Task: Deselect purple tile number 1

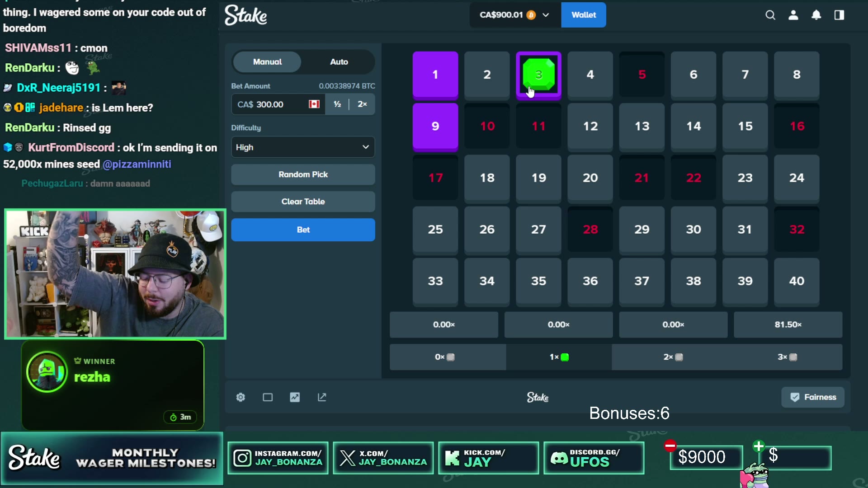Action: (x=435, y=75)
